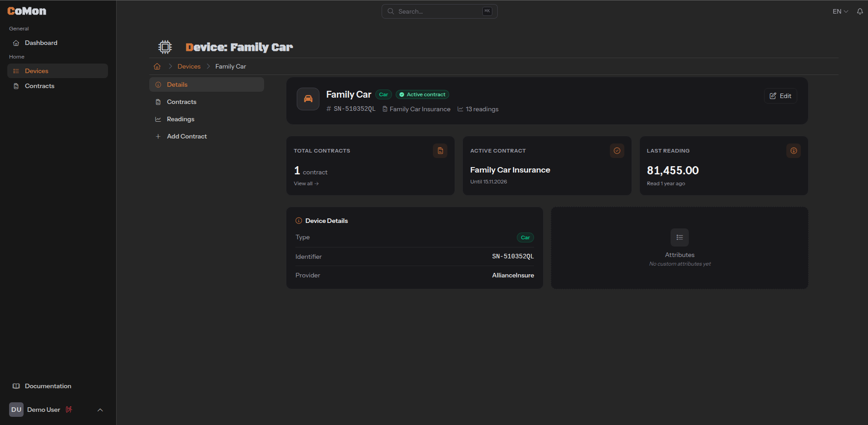
Task: Switch to the Contracts sub-tab
Action: [x=206, y=102]
